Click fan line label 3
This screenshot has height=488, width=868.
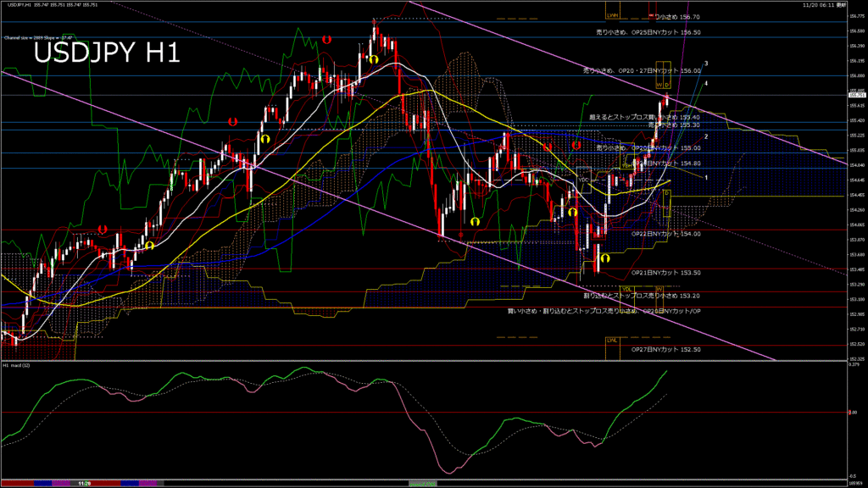point(706,64)
